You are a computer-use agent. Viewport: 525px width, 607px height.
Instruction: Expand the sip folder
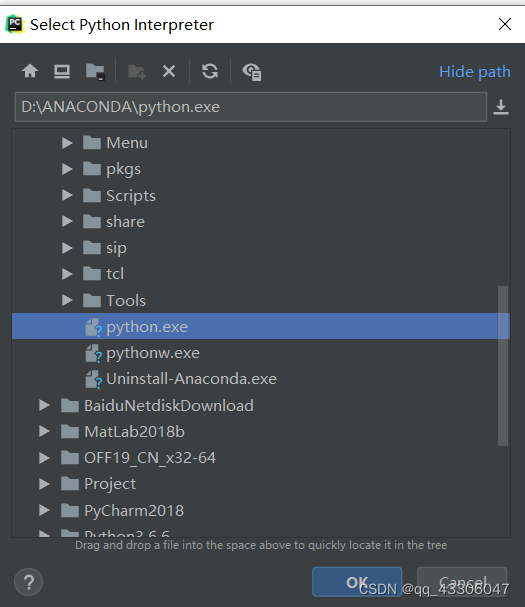67,248
